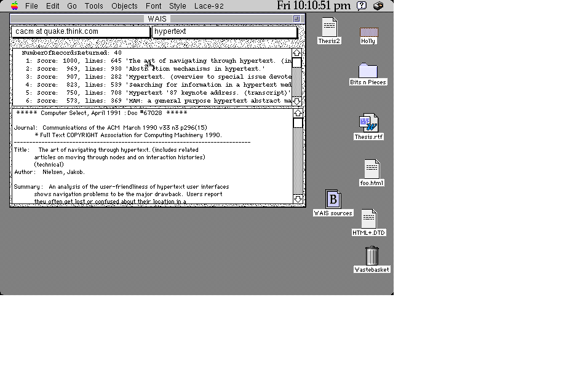This screenshot has width=588, height=391.
Task: Open the foo.html document icon
Action: pos(371,169)
